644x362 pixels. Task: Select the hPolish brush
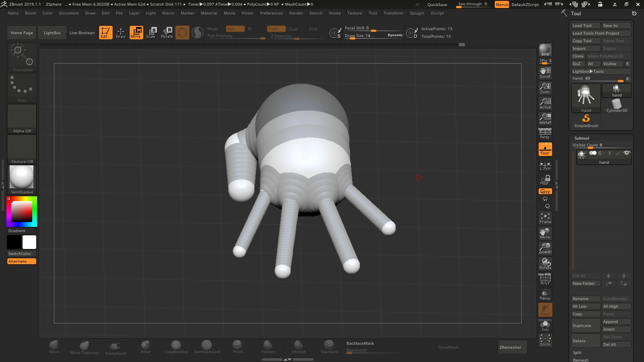299,348
